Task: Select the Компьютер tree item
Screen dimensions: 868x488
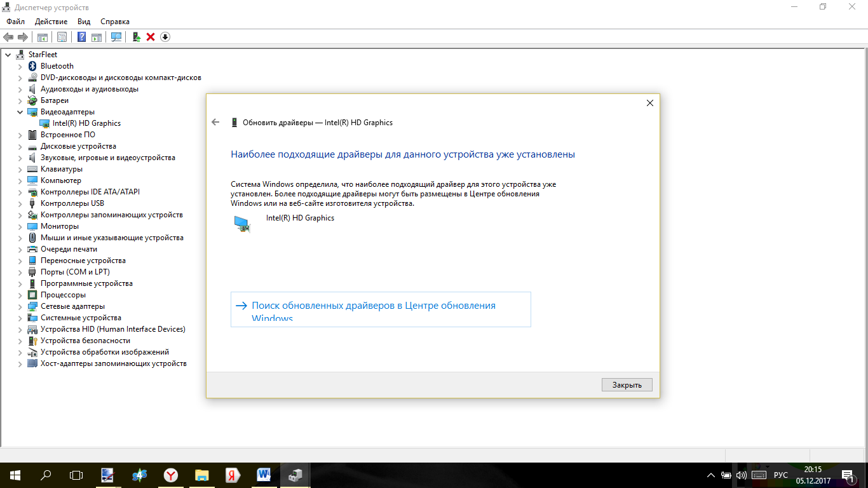Action: 60,180
